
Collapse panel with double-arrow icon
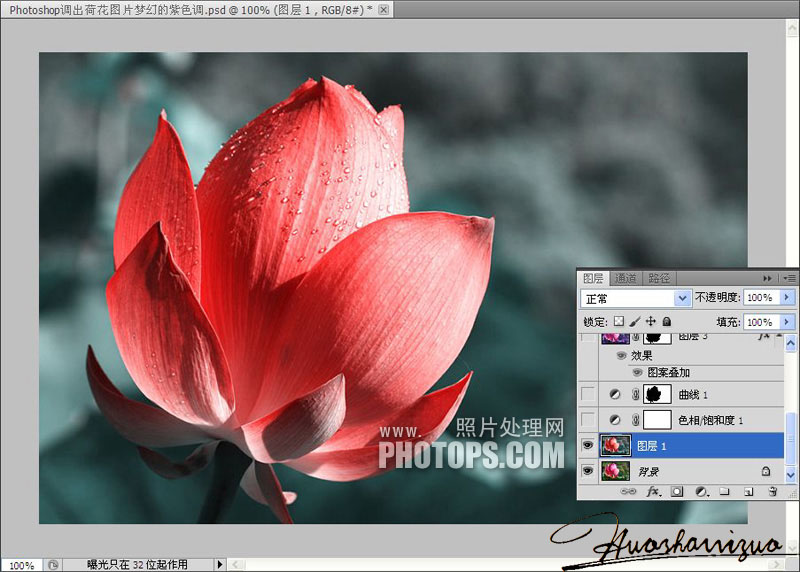[767, 278]
